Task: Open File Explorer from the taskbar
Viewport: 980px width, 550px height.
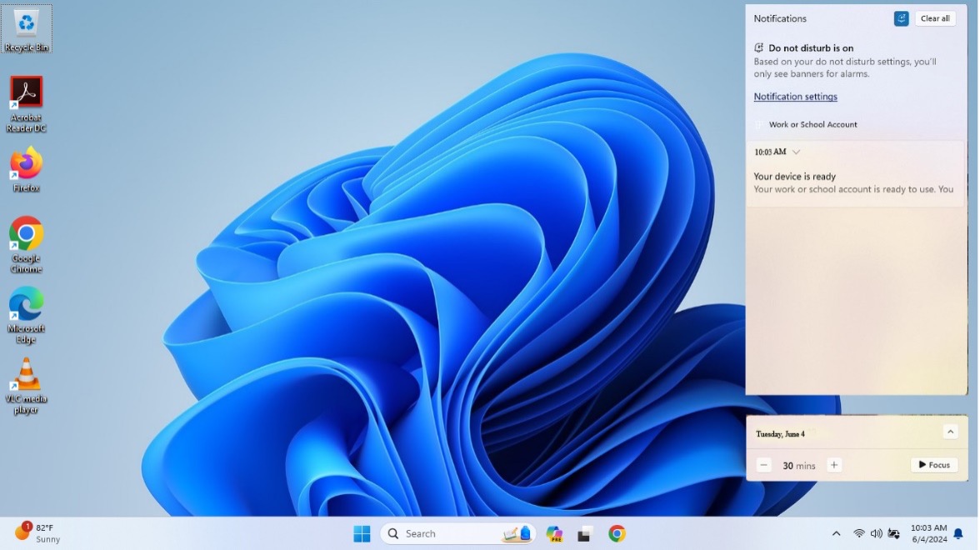Action: coord(584,533)
